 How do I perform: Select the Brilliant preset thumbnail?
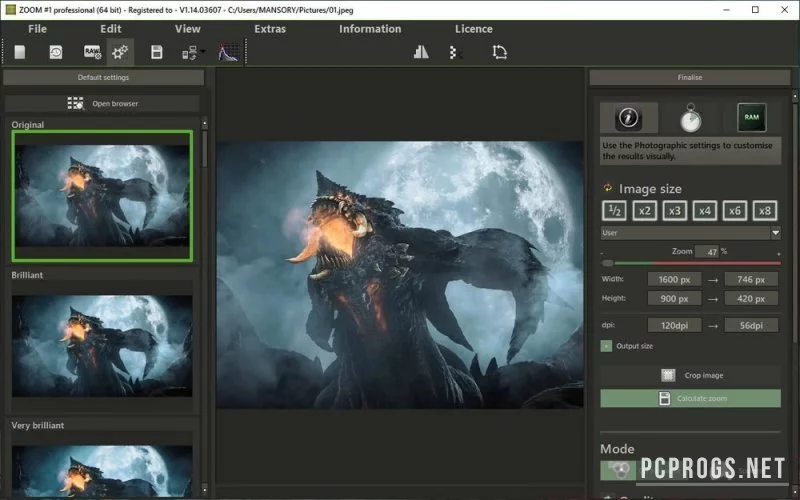click(x=102, y=346)
